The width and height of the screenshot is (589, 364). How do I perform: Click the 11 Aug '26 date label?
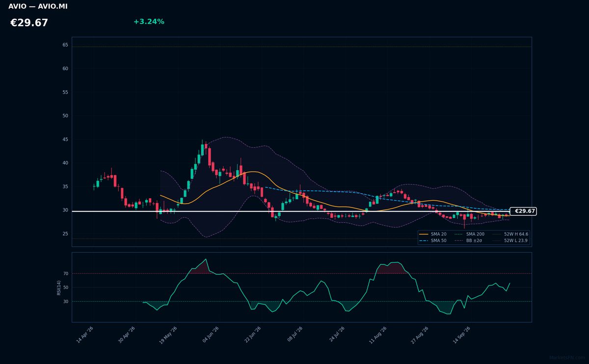click(x=378, y=335)
